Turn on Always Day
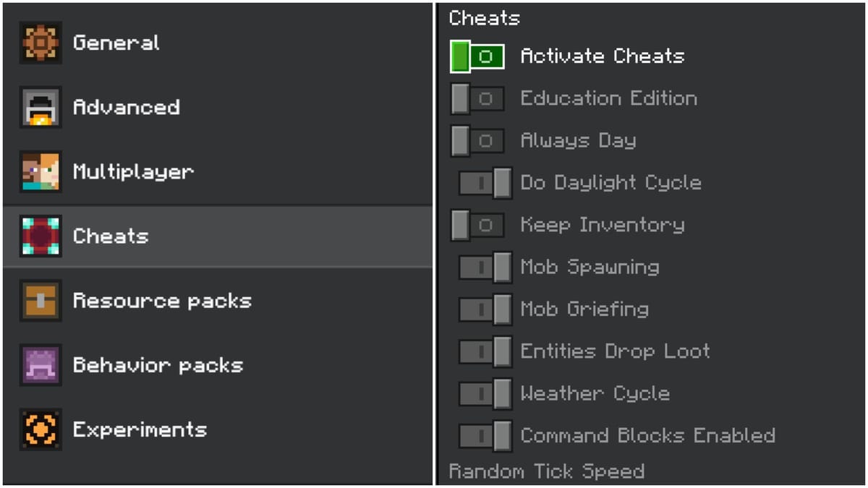 tap(475, 140)
